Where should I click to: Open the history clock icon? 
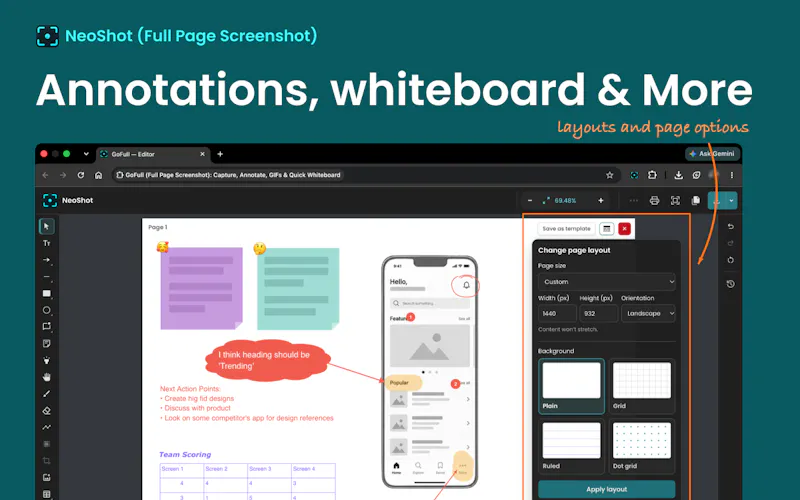pos(731,284)
